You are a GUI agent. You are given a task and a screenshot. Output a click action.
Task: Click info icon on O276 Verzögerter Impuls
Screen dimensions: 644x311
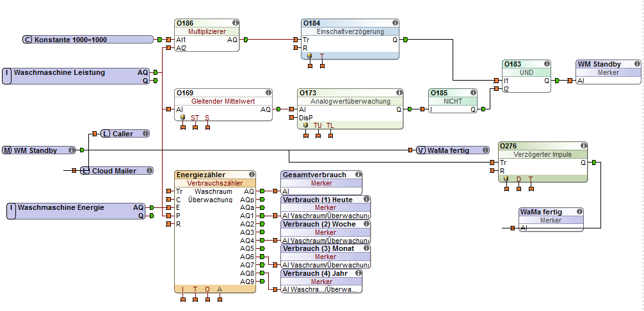[584, 146]
